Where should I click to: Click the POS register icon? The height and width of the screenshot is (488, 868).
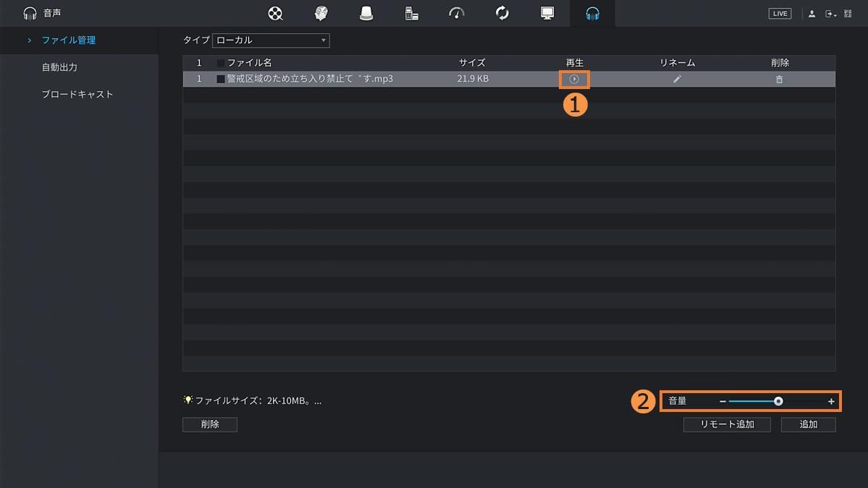411,14
